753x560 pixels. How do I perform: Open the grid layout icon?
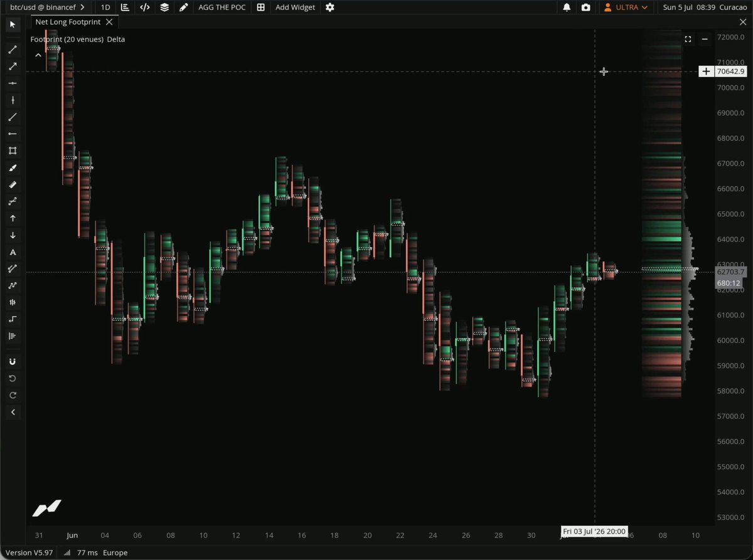point(260,8)
